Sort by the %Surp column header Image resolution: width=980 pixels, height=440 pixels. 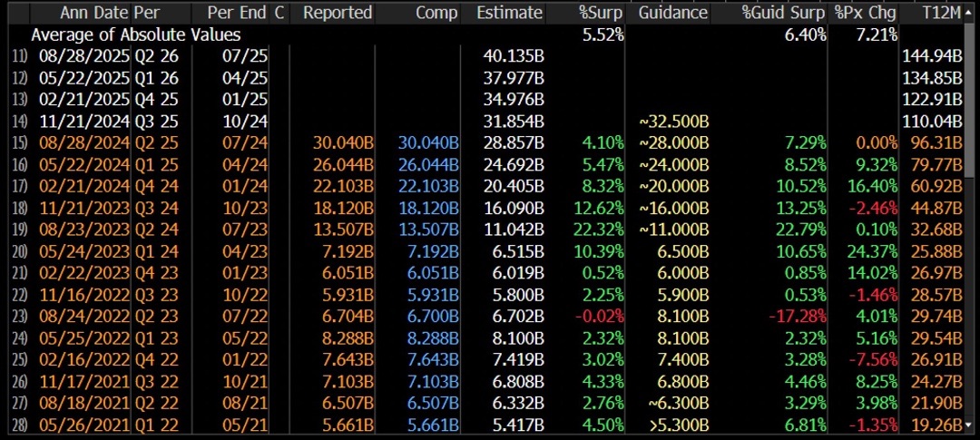pyautogui.click(x=603, y=13)
